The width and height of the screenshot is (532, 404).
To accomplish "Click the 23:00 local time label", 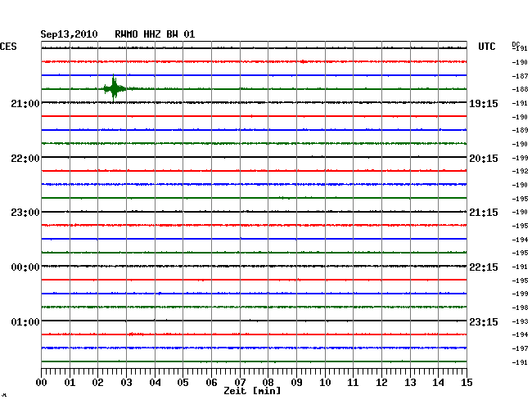I will [25, 213].
